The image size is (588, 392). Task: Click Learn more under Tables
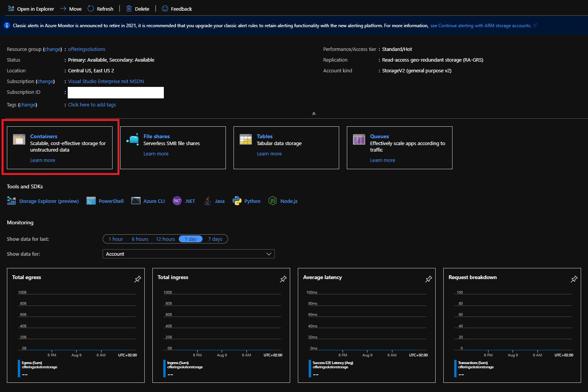[x=269, y=154]
